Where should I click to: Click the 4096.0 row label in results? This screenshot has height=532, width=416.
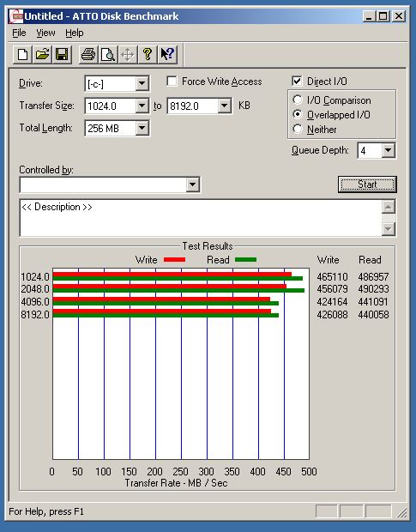(x=35, y=302)
